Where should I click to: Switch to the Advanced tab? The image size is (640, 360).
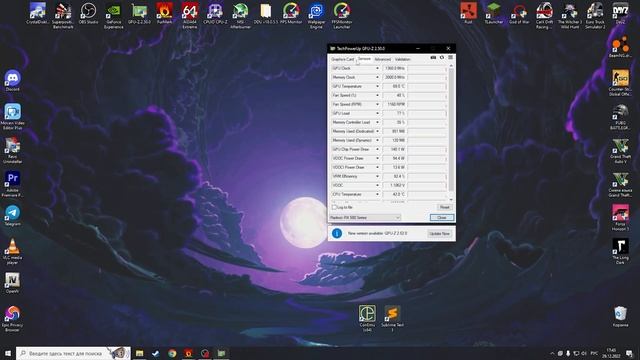tap(382, 60)
